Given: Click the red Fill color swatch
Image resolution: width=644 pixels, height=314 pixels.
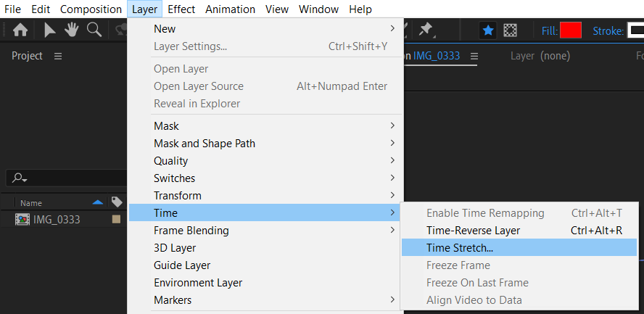Looking at the screenshot, I should (x=571, y=30).
